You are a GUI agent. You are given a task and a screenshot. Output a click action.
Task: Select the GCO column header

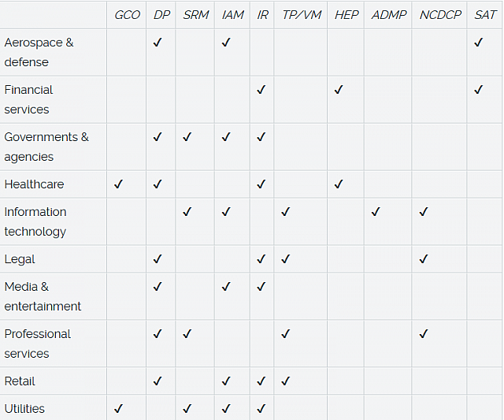click(127, 15)
